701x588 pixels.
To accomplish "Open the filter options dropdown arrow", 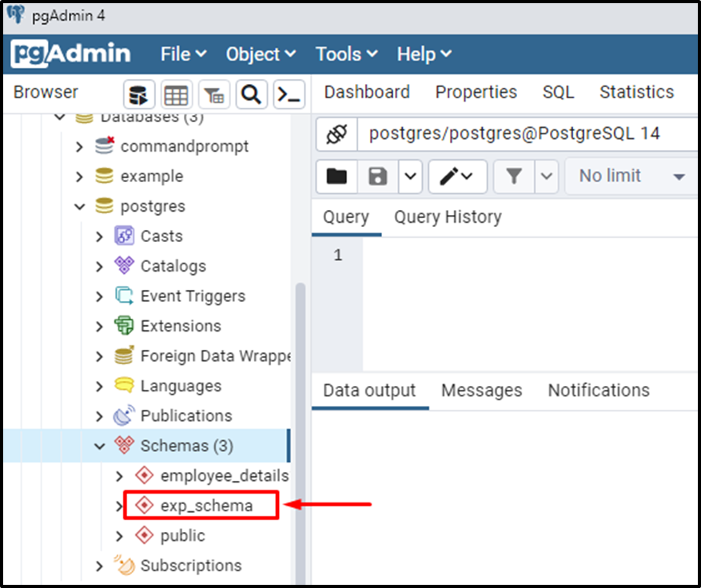I will 546,176.
